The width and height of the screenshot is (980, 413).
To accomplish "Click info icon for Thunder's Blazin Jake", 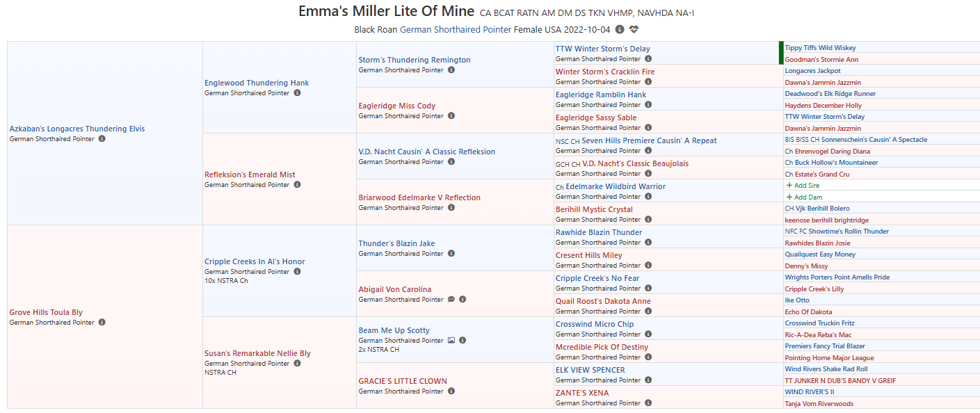I will pyautogui.click(x=451, y=254).
